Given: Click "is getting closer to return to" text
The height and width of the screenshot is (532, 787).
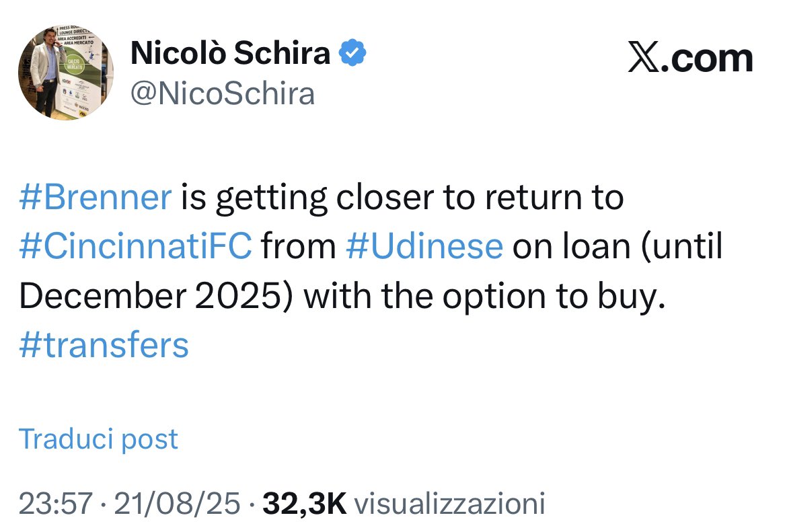Looking at the screenshot, I should point(402,198).
